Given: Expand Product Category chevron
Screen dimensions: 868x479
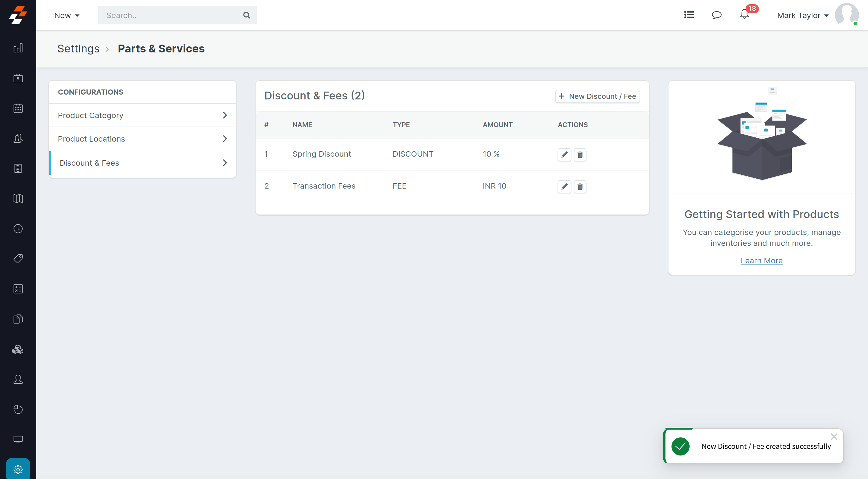Looking at the screenshot, I should point(225,115).
